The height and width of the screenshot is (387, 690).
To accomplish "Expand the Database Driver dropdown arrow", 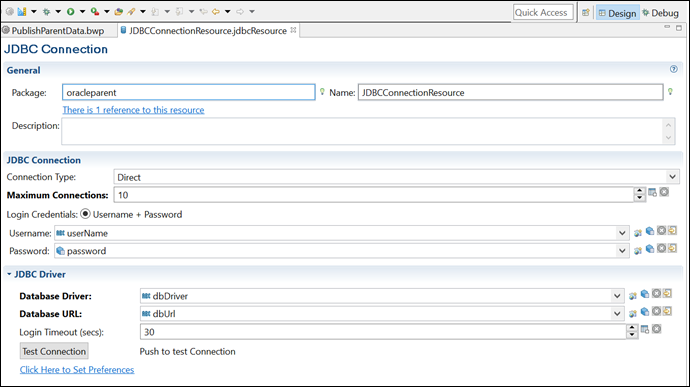I will 617,296.
